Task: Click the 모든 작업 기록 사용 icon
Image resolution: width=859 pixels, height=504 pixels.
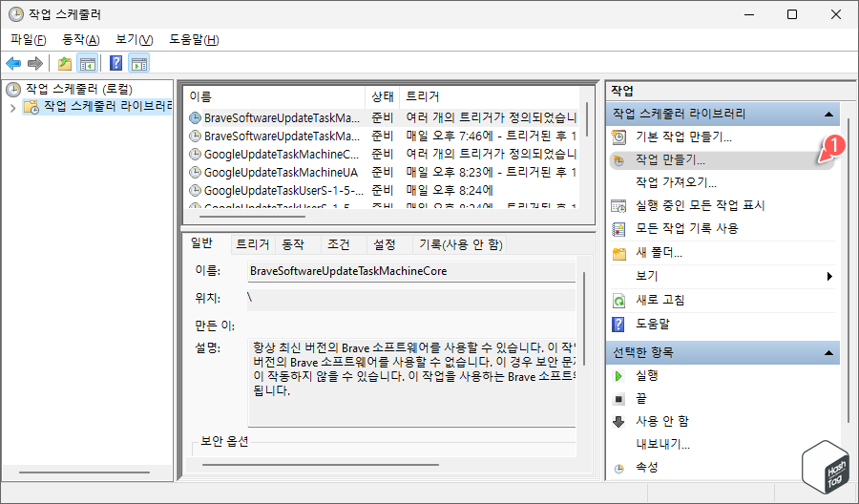Action: click(618, 229)
